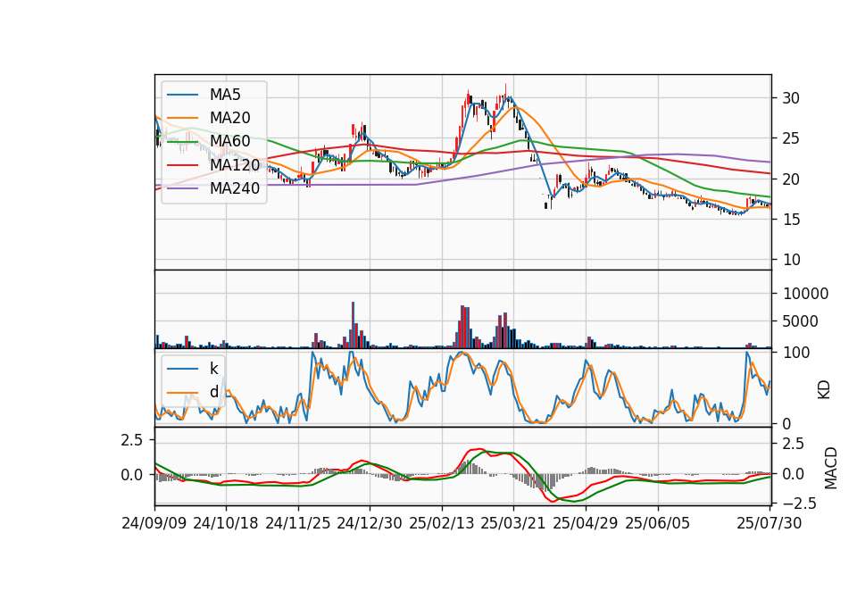Click the date label 25/04/29

pos(586,523)
